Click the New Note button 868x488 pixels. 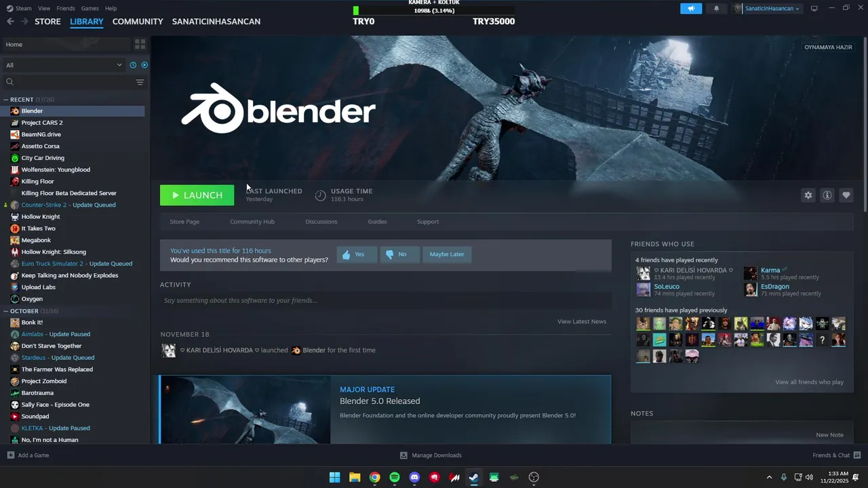click(829, 435)
